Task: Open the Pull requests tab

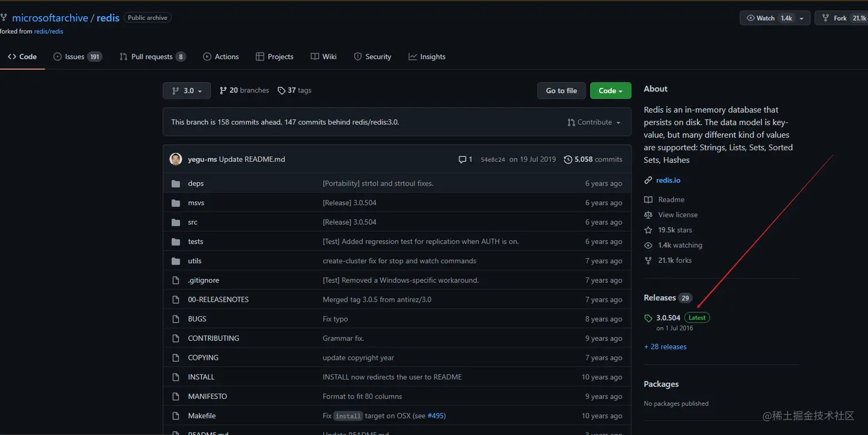Action: 152,57
